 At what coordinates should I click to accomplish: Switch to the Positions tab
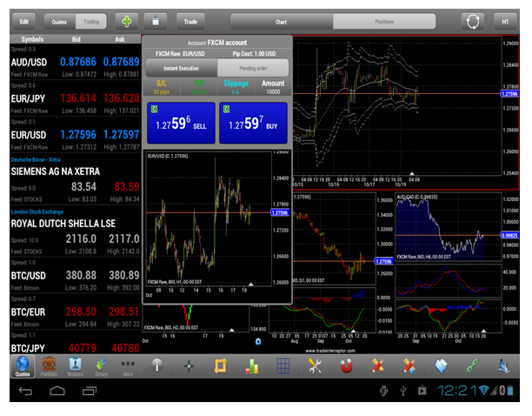pyautogui.click(x=384, y=22)
